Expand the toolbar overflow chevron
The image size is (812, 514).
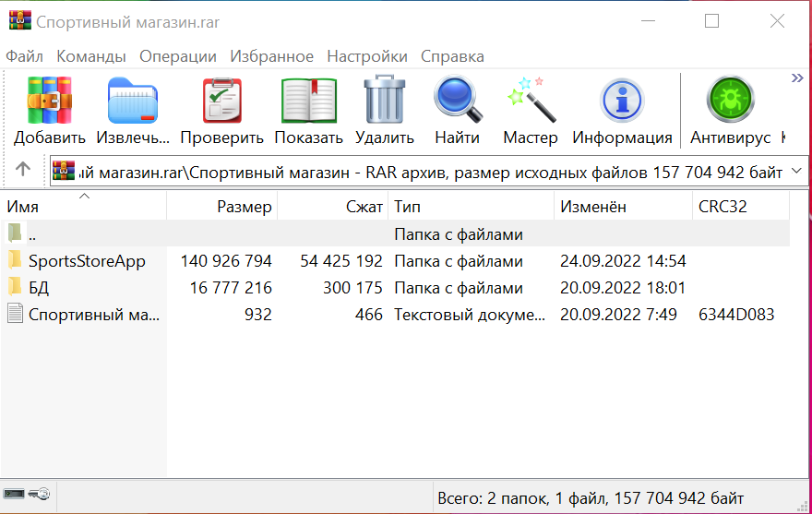pos(798,79)
